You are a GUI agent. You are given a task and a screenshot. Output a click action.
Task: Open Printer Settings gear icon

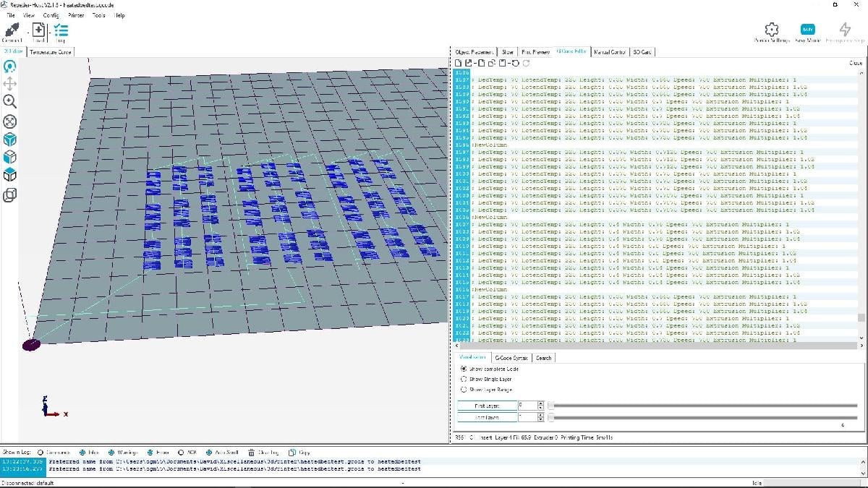pyautogui.click(x=771, y=29)
